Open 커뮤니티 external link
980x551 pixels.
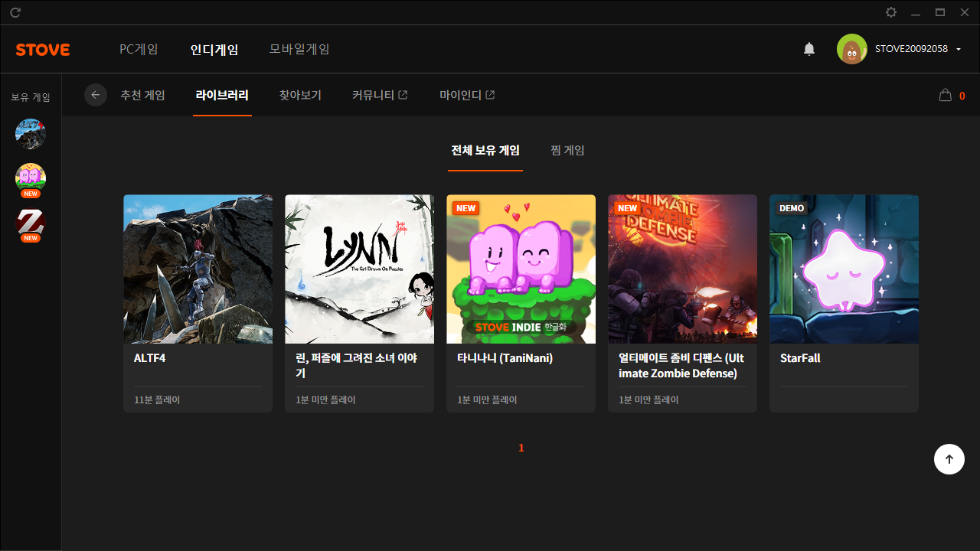380,96
